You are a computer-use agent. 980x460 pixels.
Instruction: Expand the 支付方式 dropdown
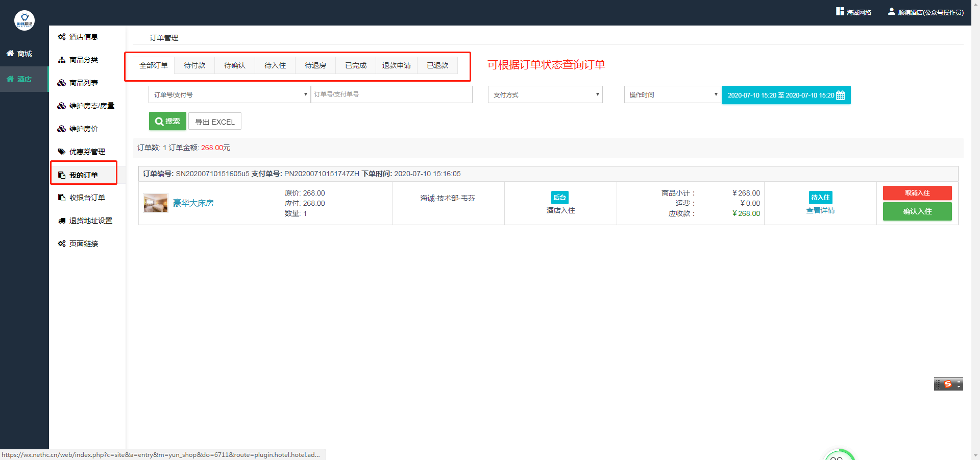pos(545,94)
